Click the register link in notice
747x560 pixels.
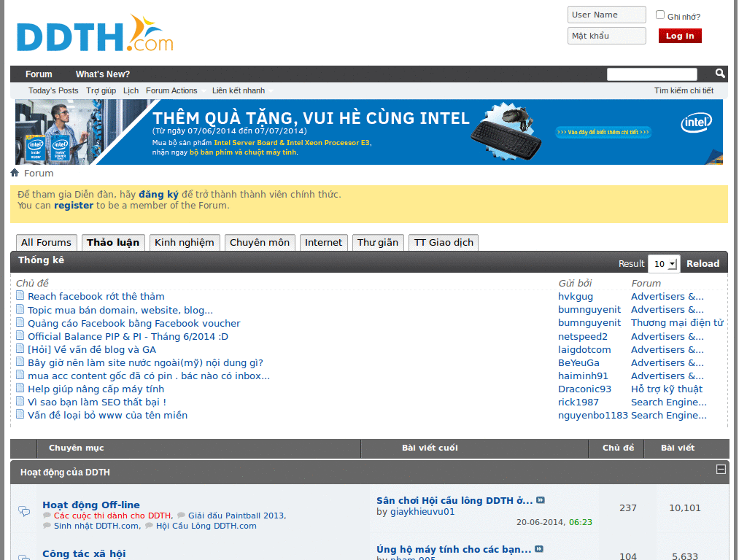coord(74,205)
